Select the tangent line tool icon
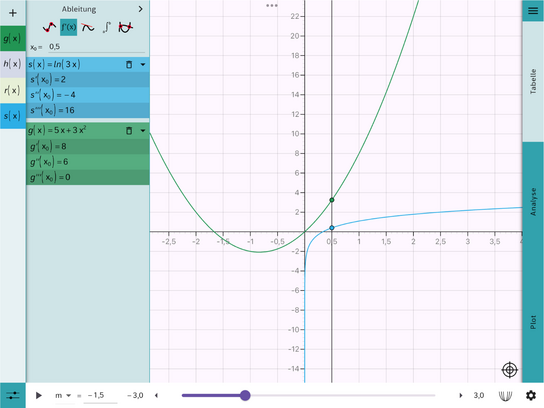The width and height of the screenshot is (544, 408). coord(88,27)
